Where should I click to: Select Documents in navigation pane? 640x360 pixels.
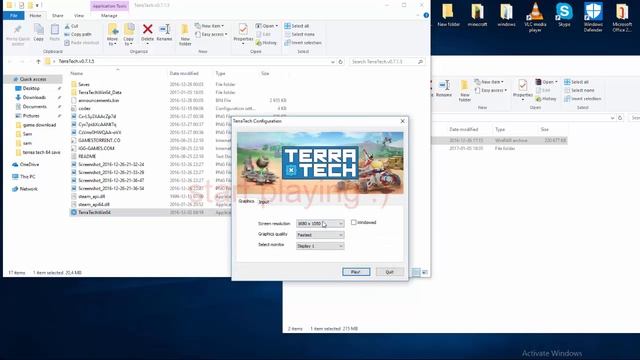coord(34,107)
